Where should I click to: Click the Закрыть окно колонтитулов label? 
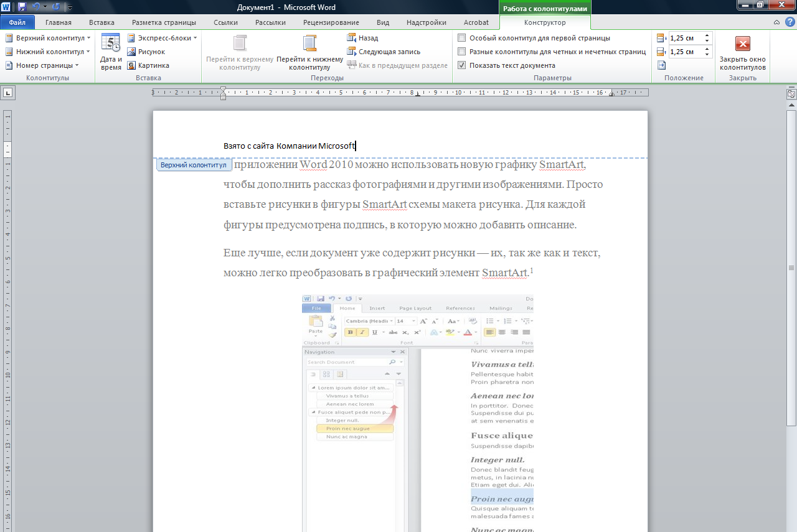pos(743,63)
